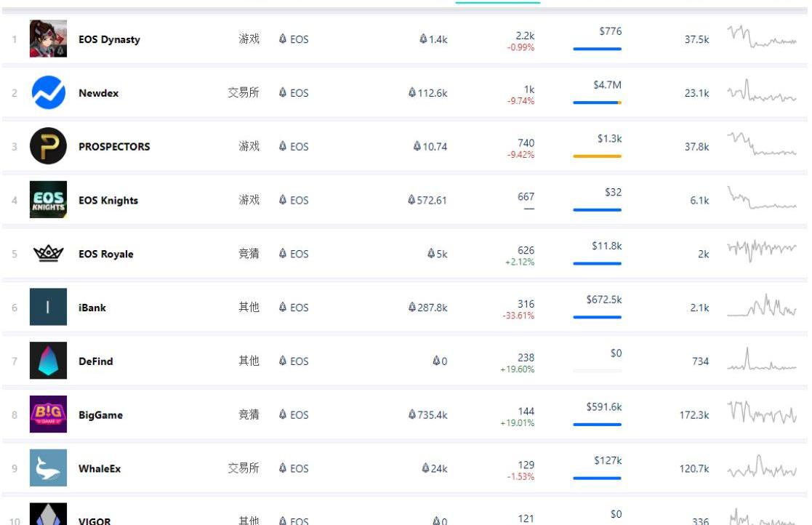Open the EOS Knights logo thumbnail

click(x=48, y=200)
